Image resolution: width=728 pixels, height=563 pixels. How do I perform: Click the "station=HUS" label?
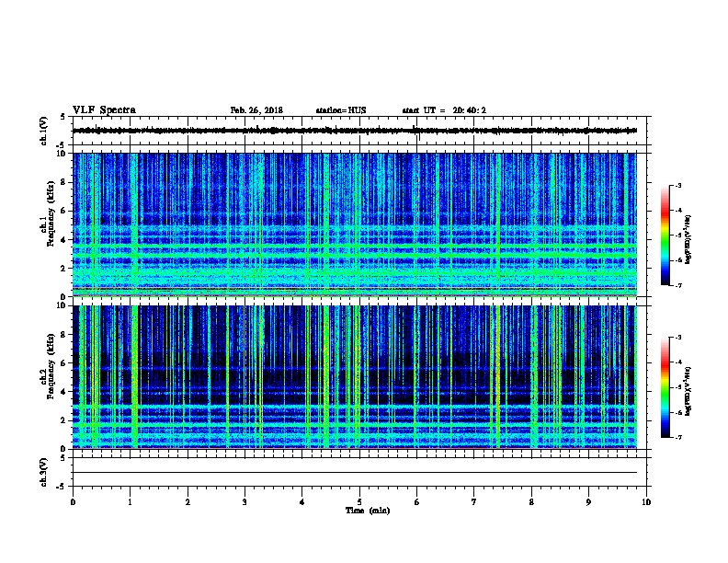click(x=341, y=110)
